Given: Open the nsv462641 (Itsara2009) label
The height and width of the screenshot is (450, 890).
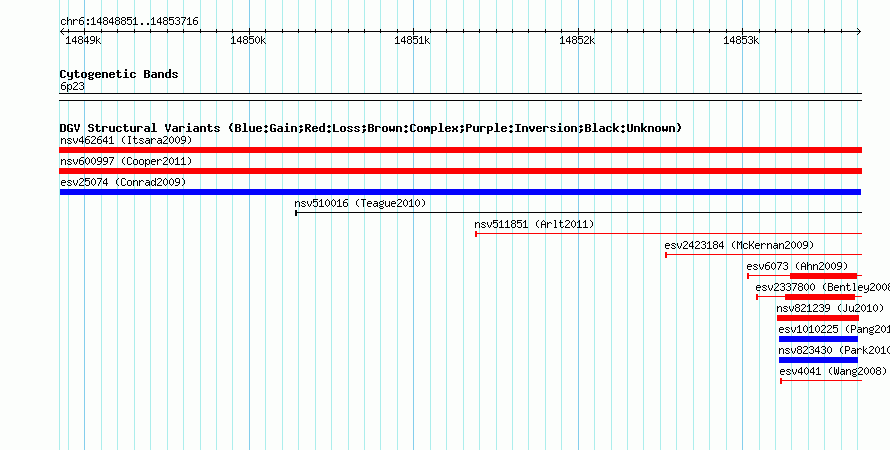Looking at the screenshot, I should click(126, 140).
